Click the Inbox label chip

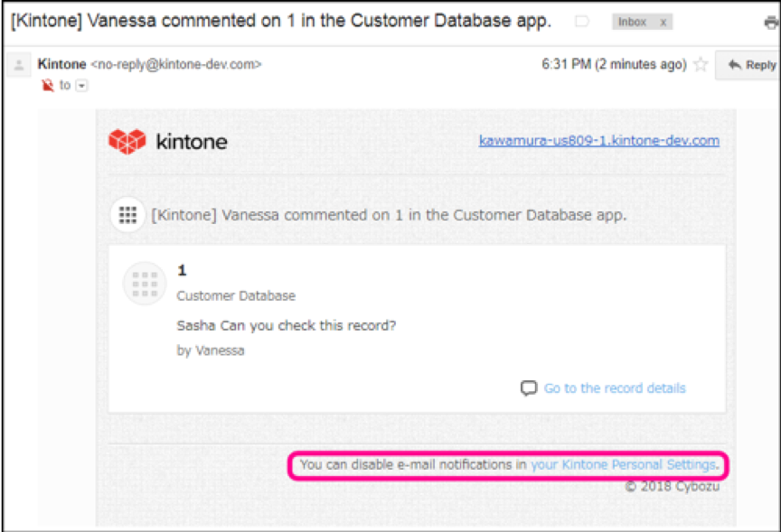[x=633, y=23]
